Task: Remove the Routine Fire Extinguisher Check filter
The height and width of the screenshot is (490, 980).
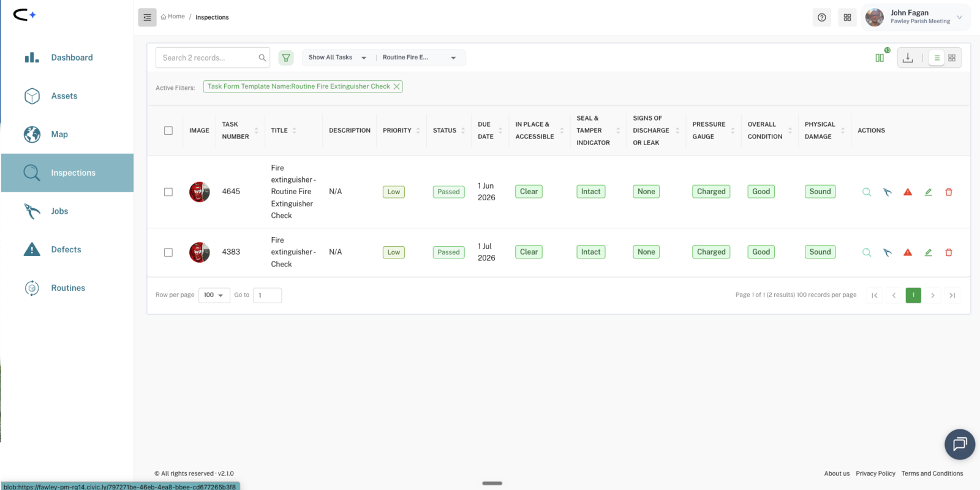Action: 397,86
